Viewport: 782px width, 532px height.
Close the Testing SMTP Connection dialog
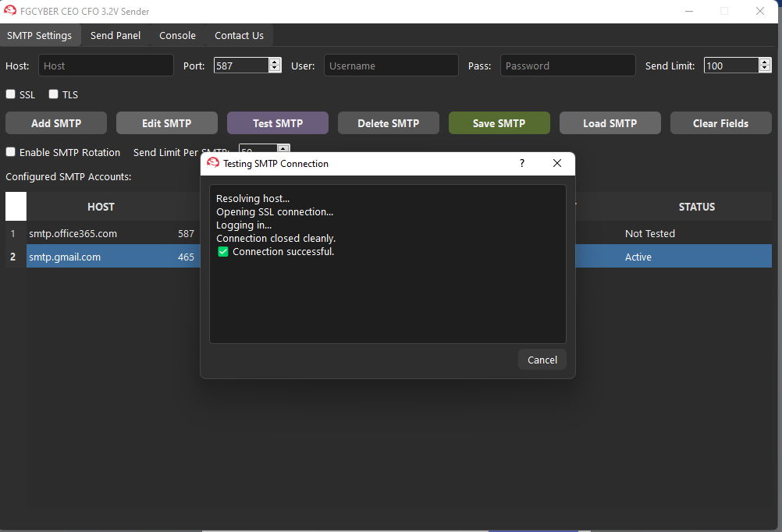point(556,163)
